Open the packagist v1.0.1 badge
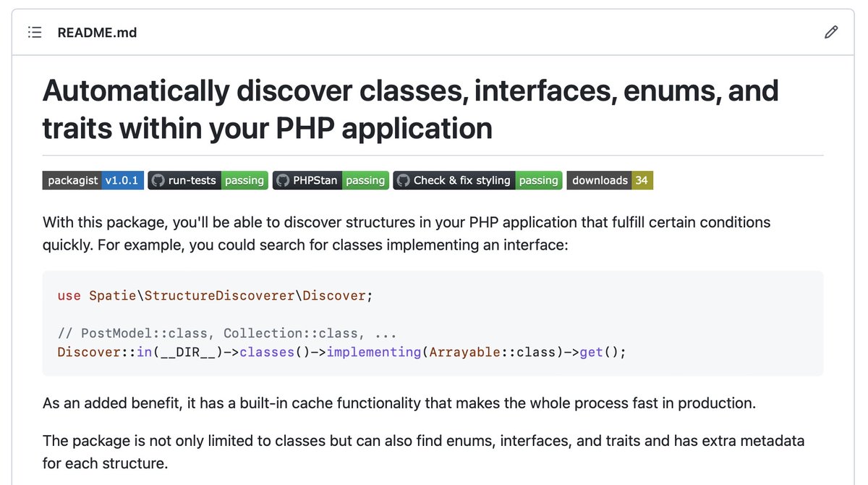The height and width of the screenshot is (485, 868). (x=93, y=180)
